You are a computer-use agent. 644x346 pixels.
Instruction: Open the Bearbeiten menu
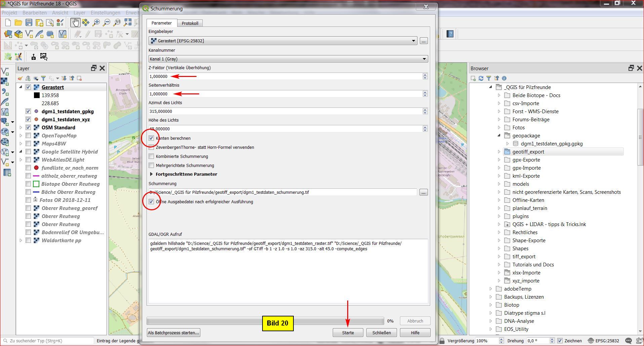coord(35,12)
